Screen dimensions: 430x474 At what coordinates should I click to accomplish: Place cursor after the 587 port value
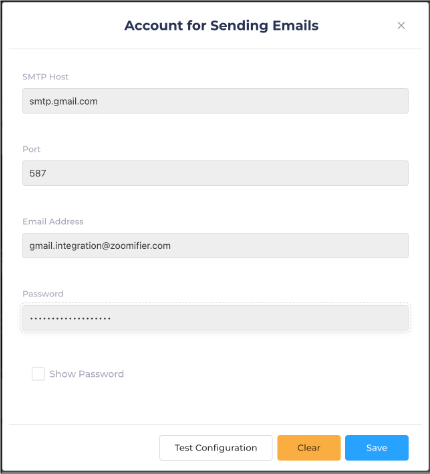point(47,173)
